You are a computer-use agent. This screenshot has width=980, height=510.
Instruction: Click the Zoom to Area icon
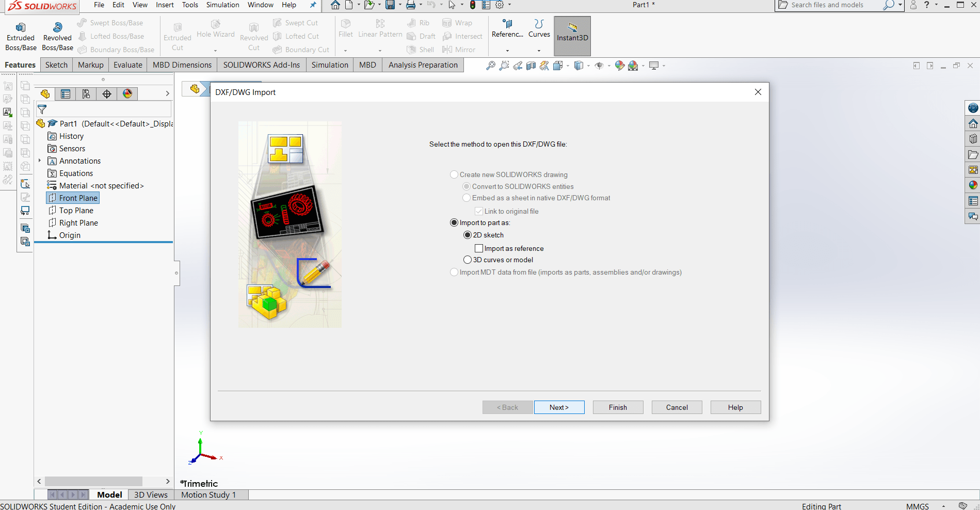[x=504, y=66]
